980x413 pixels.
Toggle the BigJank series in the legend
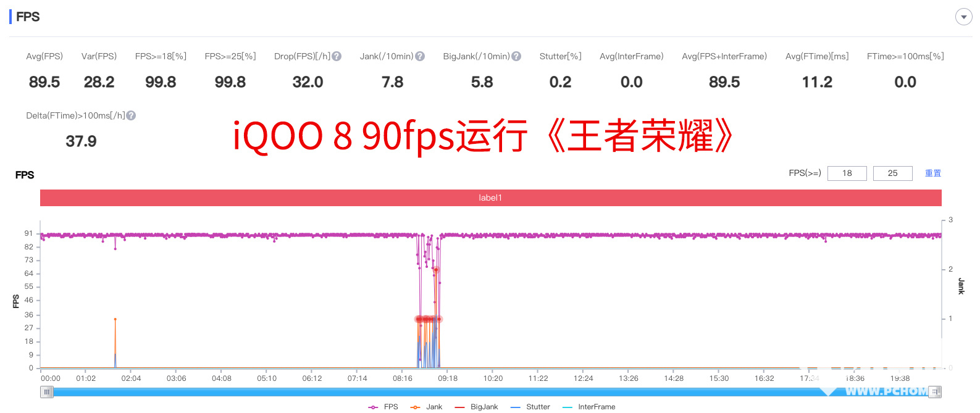coord(476,407)
